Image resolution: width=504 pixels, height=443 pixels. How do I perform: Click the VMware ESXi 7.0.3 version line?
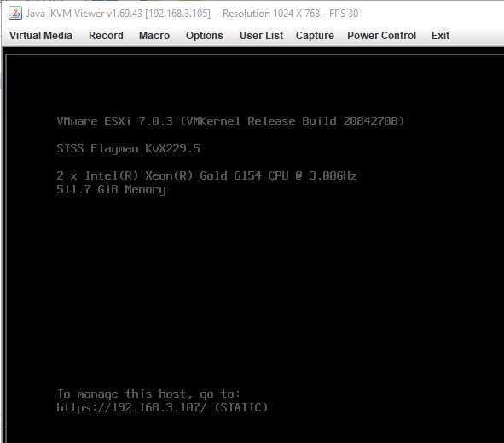(x=230, y=121)
